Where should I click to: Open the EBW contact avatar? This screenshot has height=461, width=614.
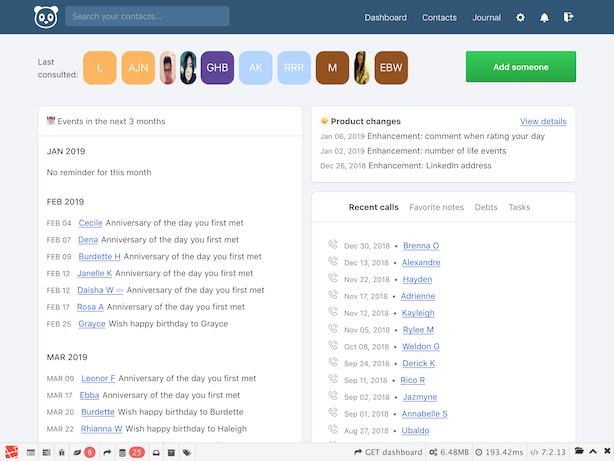click(391, 68)
